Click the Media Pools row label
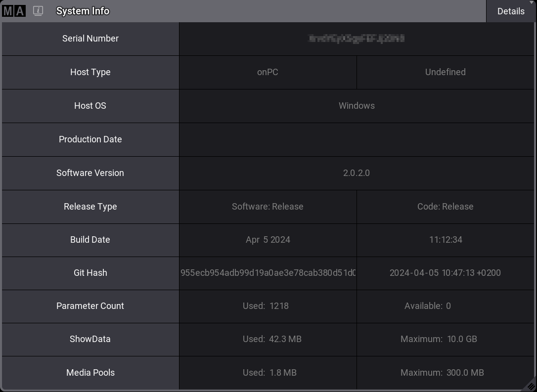The height and width of the screenshot is (392, 537). [90, 373]
